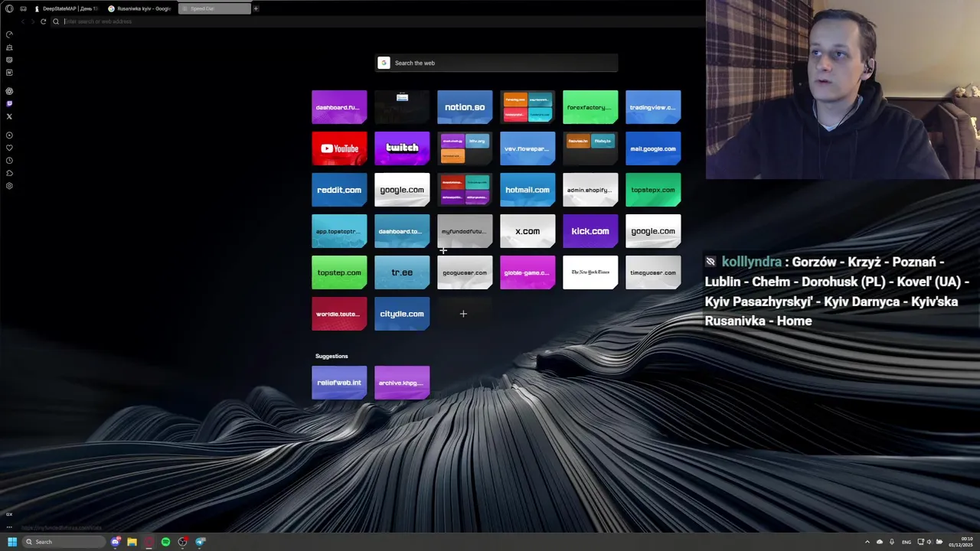Image resolution: width=980 pixels, height=551 pixels.
Task: Open The New York Times tile
Action: [x=590, y=272]
